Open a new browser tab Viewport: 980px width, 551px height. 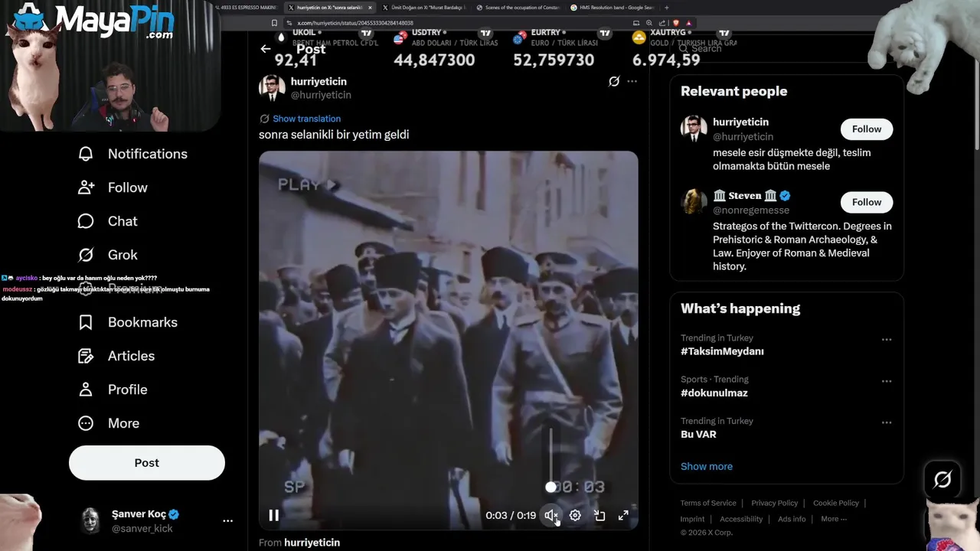pos(667,8)
